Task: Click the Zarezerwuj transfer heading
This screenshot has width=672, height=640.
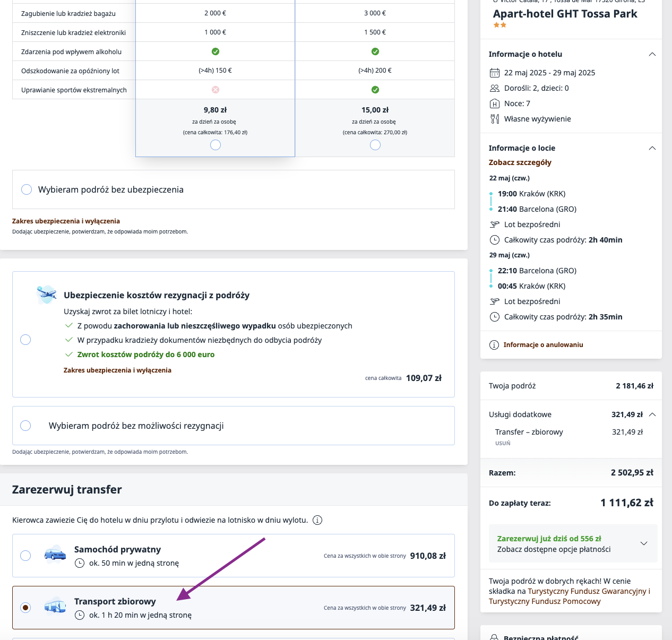Action: pos(67,489)
